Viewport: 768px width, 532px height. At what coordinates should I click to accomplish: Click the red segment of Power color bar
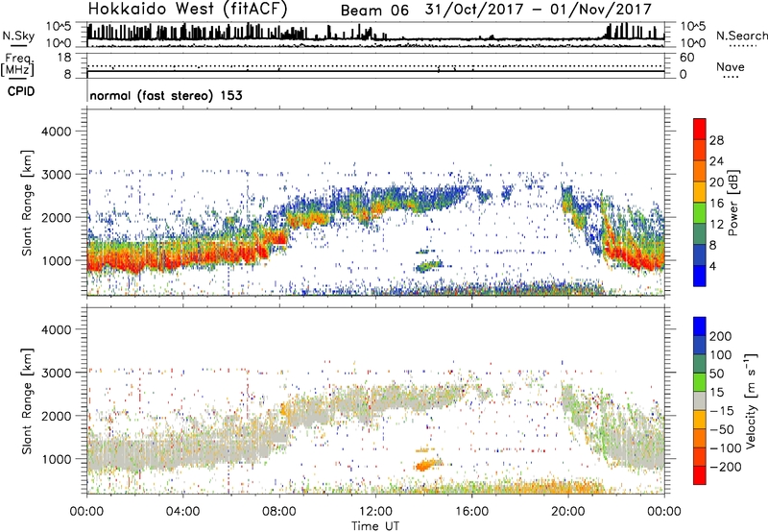coord(700,129)
